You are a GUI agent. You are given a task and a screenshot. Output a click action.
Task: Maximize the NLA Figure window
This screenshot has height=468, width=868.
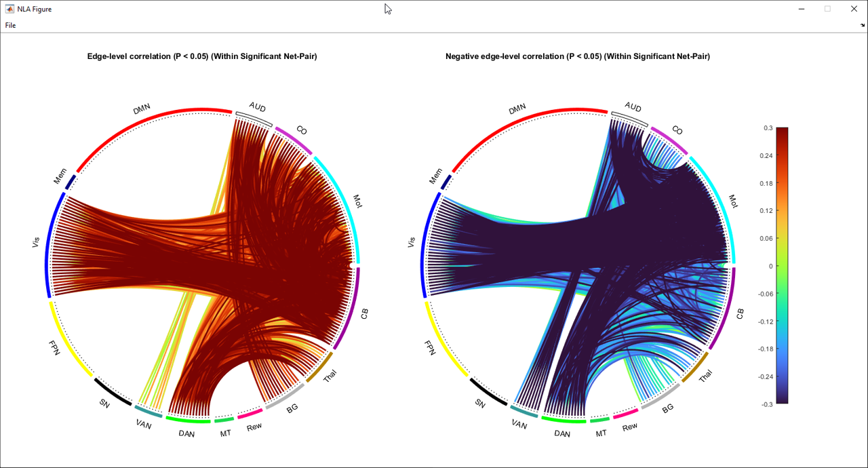[x=827, y=9]
